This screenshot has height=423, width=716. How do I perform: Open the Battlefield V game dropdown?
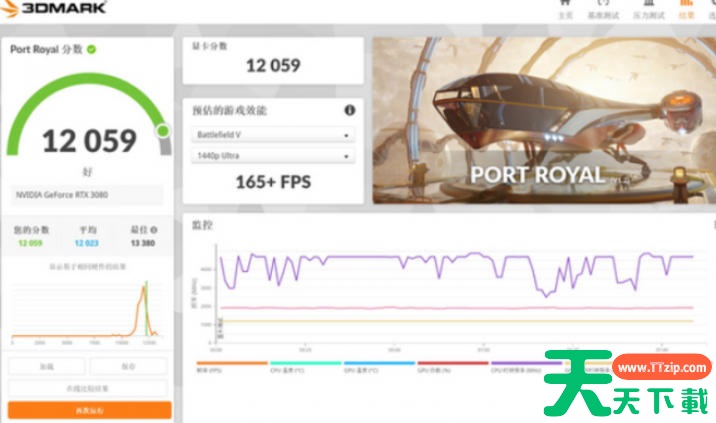[273, 135]
